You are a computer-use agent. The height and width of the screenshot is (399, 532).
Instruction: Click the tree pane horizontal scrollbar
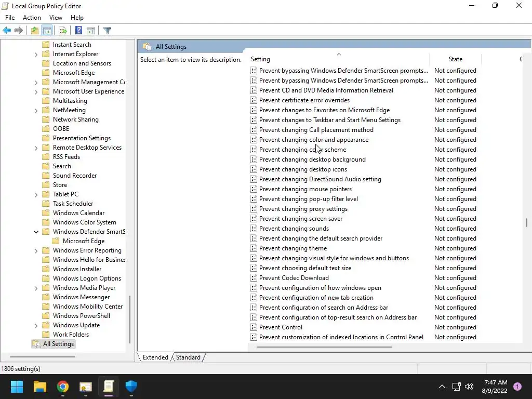pyautogui.click(x=43, y=356)
